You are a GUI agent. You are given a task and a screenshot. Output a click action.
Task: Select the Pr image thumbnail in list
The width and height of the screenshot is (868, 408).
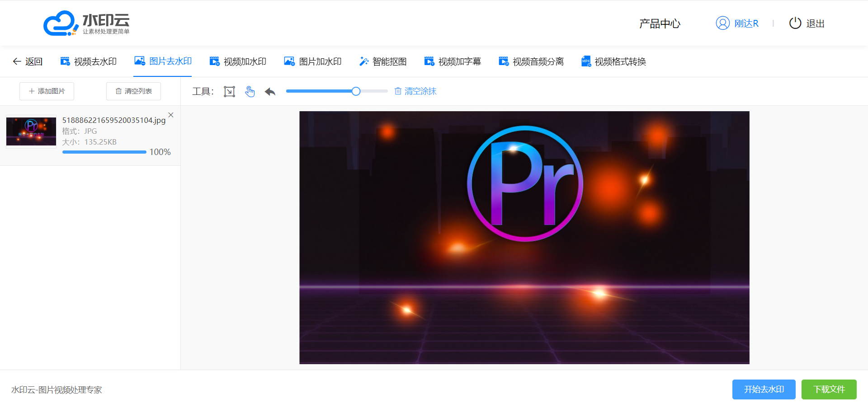(x=31, y=131)
